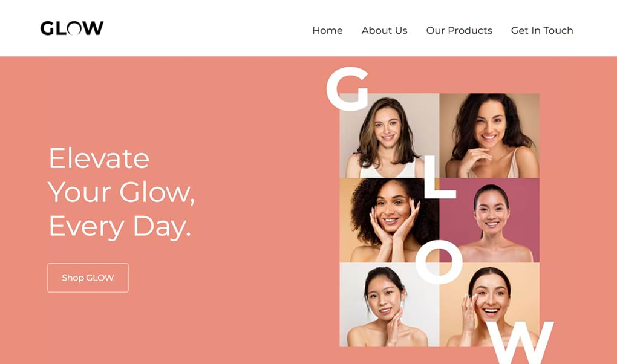The height and width of the screenshot is (364, 617).
Task: Select photo of woman with shoulder-length brown hair
Action: click(390, 136)
